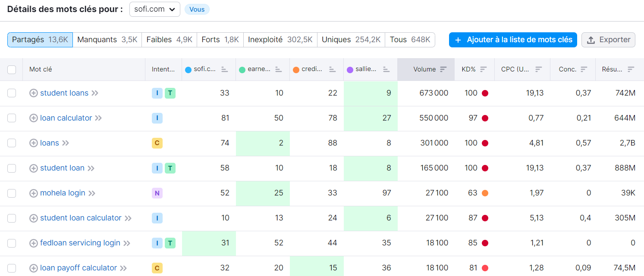The height and width of the screenshot is (276, 644).
Task: Expand the 'loan payoff calculator' double-chevron
Action: tap(123, 268)
